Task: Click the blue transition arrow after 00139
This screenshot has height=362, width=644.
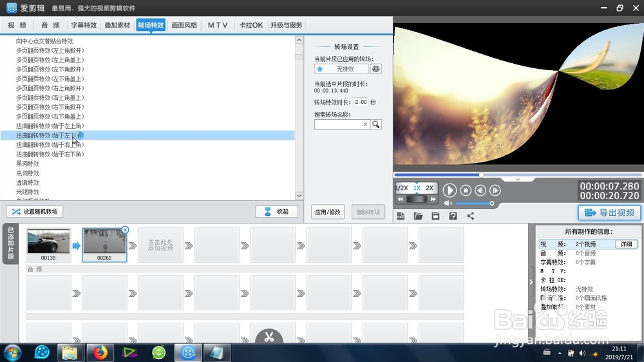Action: [77, 245]
